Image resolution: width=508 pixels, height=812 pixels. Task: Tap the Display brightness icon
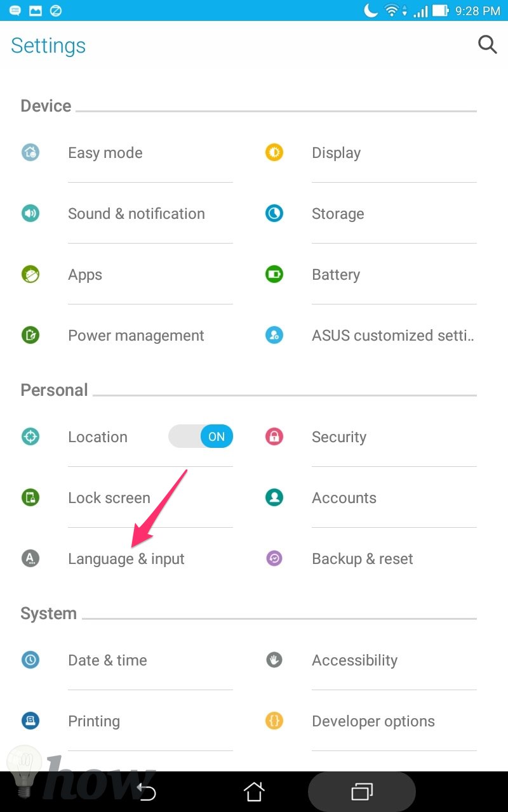point(274,152)
